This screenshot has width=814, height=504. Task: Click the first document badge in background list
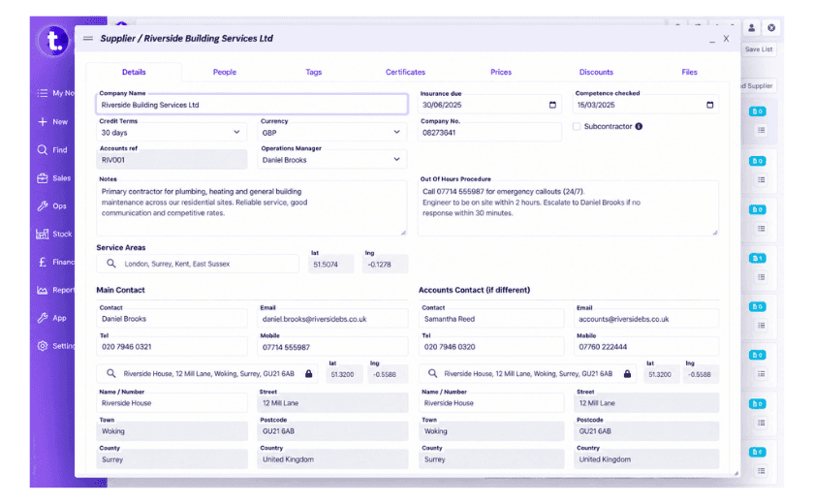point(758,111)
